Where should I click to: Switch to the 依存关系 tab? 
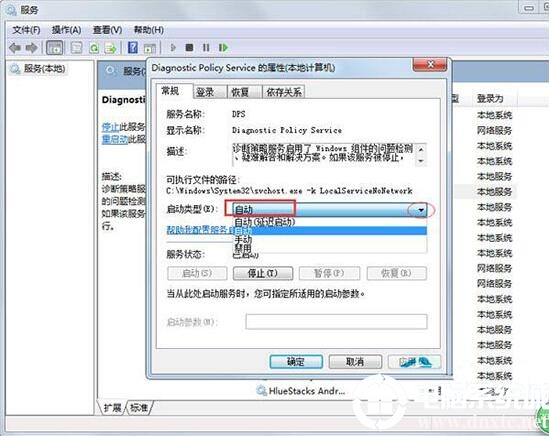(284, 92)
